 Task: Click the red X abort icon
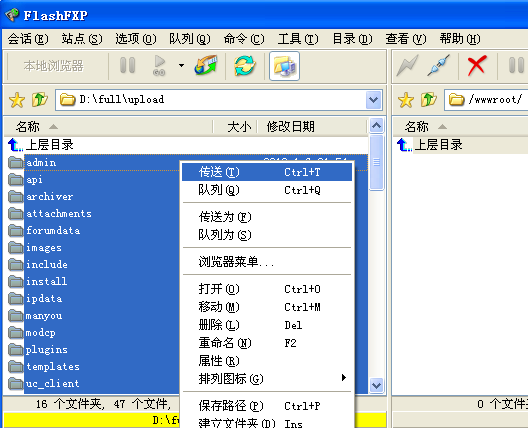(x=477, y=65)
